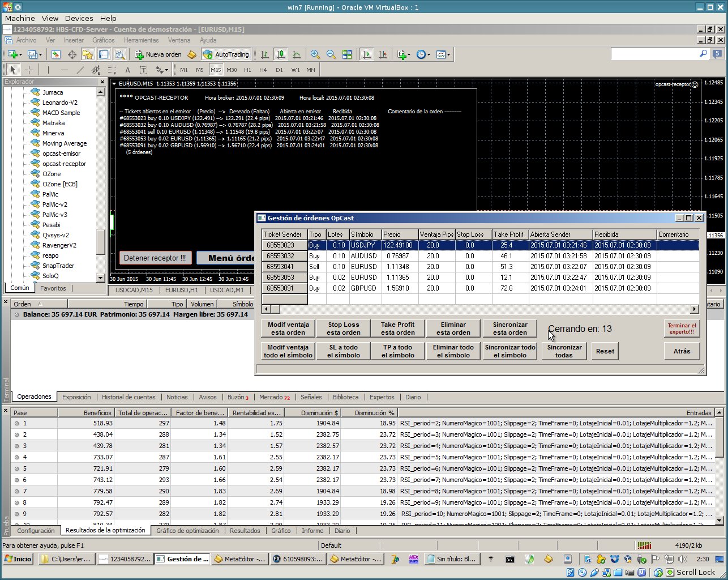Select the equidistant channel tool

[96, 70]
